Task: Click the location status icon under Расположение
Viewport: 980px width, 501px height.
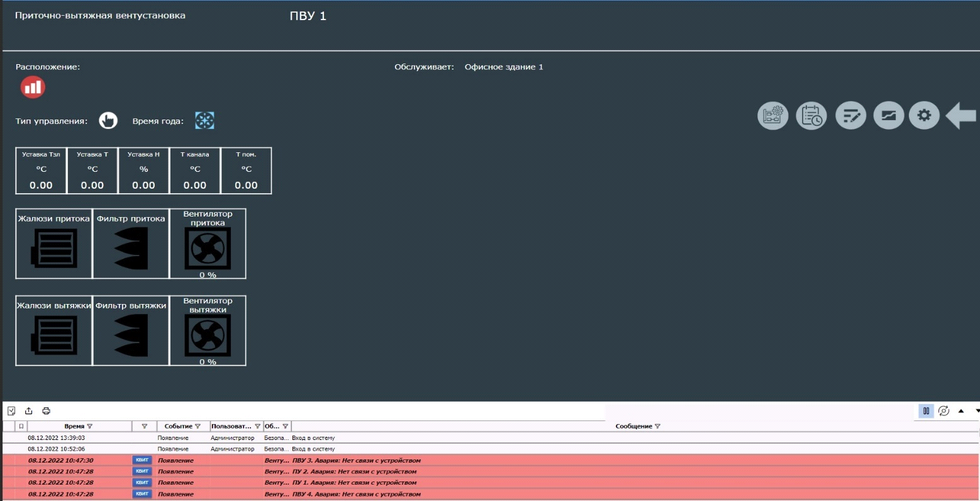Action: point(32,87)
